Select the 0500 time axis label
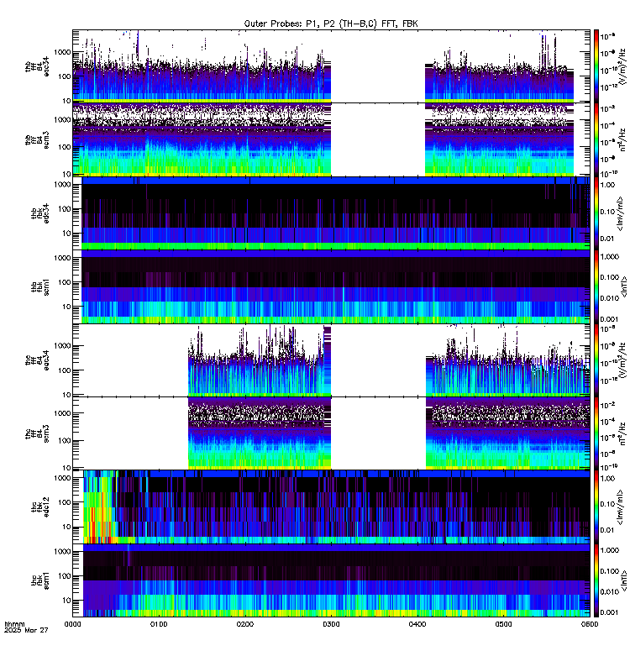 pos(503,624)
